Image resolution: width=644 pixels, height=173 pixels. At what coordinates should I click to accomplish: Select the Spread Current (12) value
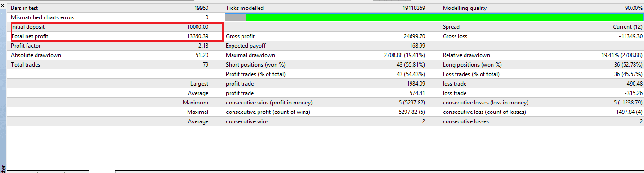[x=627, y=27]
